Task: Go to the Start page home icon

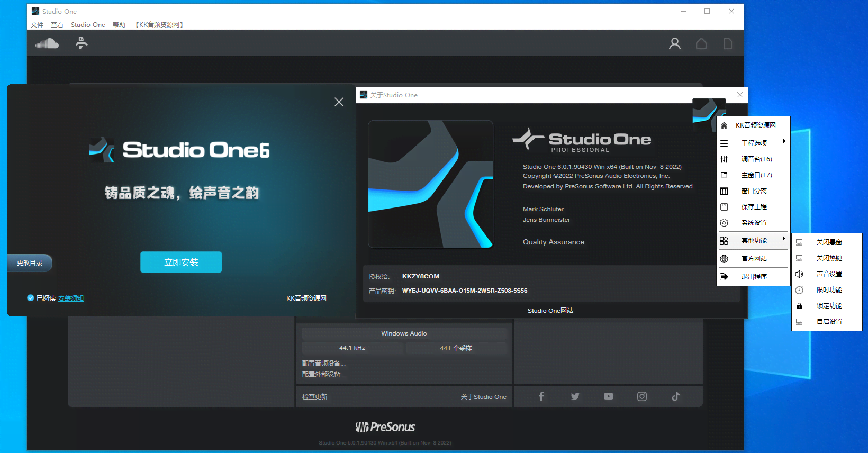Action: coord(701,43)
